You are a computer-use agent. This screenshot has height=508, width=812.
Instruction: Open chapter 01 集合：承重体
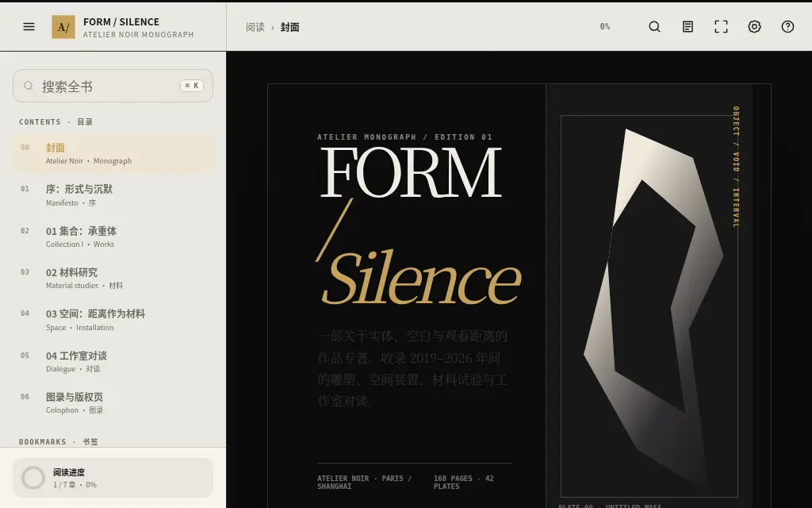tap(113, 237)
